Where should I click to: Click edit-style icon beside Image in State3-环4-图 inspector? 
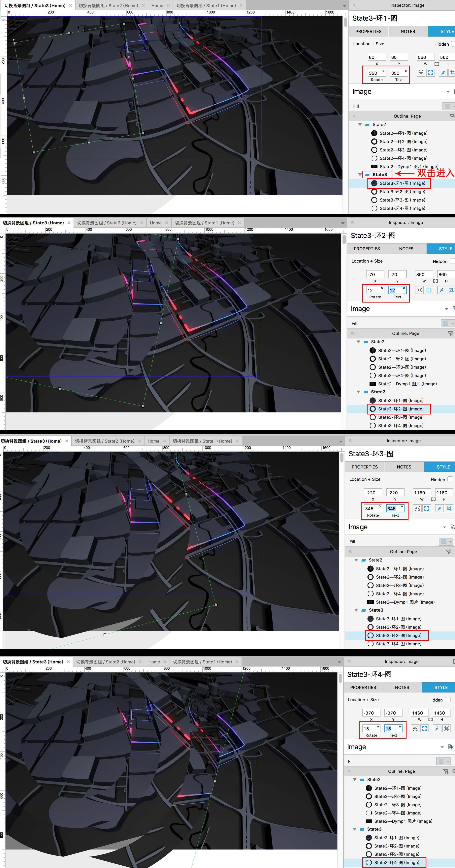click(450, 747)
